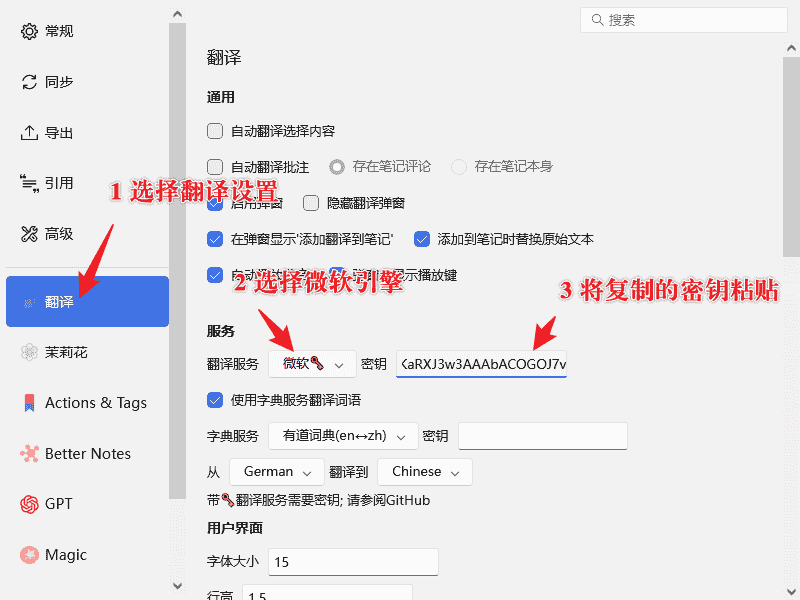Check the 自动翻译批注 option
Screen dimensions: 800x600
(214, 166)
